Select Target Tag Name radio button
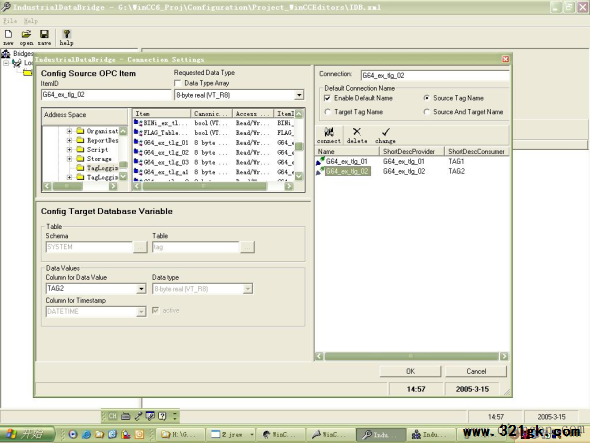This screenshot has width=590, height=443. (327, 112)
